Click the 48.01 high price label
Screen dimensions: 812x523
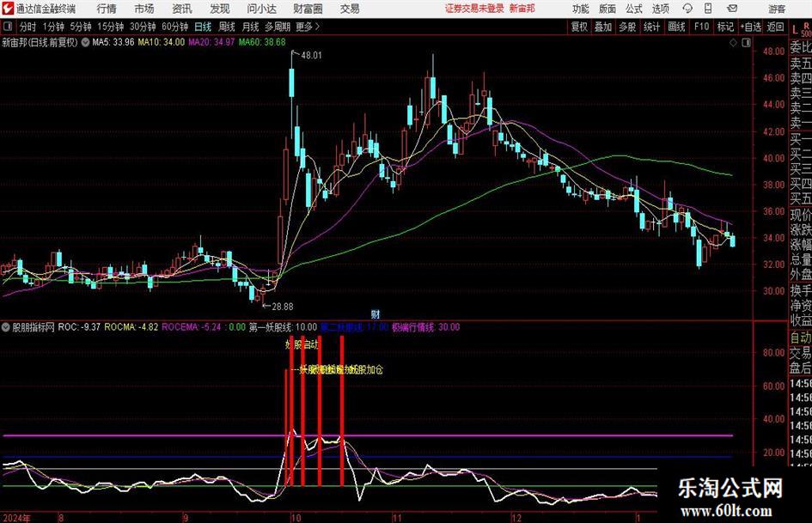click(311, 55)
